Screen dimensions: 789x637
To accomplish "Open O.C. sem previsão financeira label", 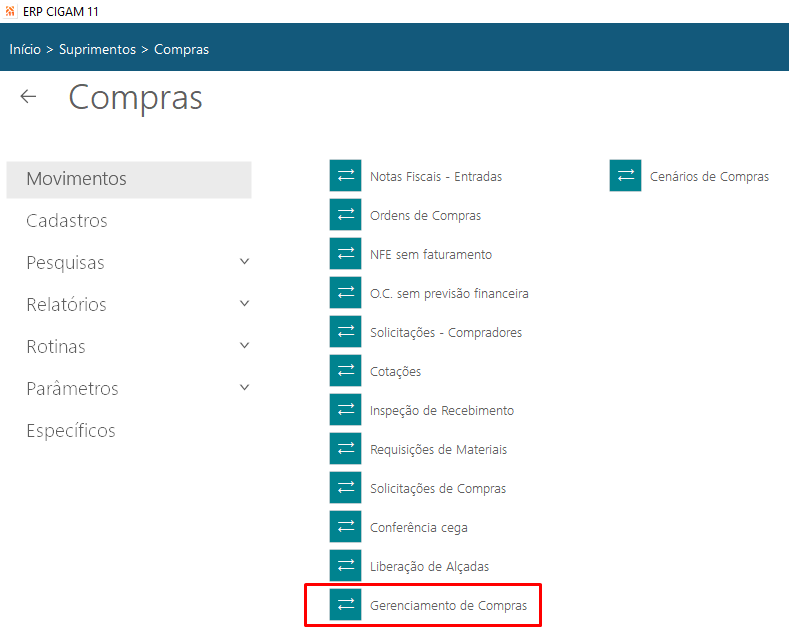I will (449, 293).
